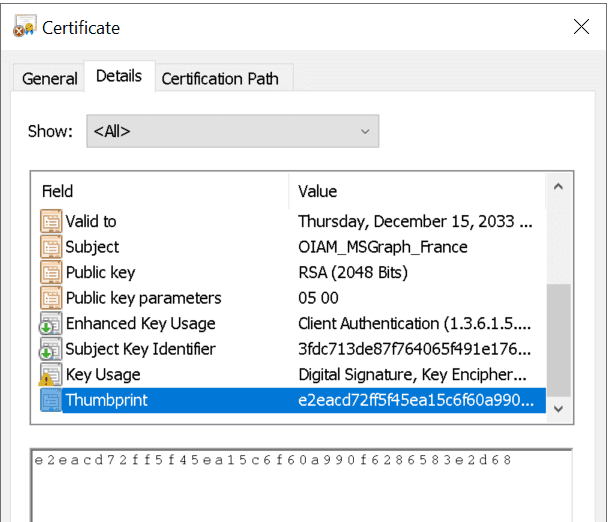Click the Certificate title bar icon
The height and width of the screenshot is (522, 609).
[x=24, y=28]
